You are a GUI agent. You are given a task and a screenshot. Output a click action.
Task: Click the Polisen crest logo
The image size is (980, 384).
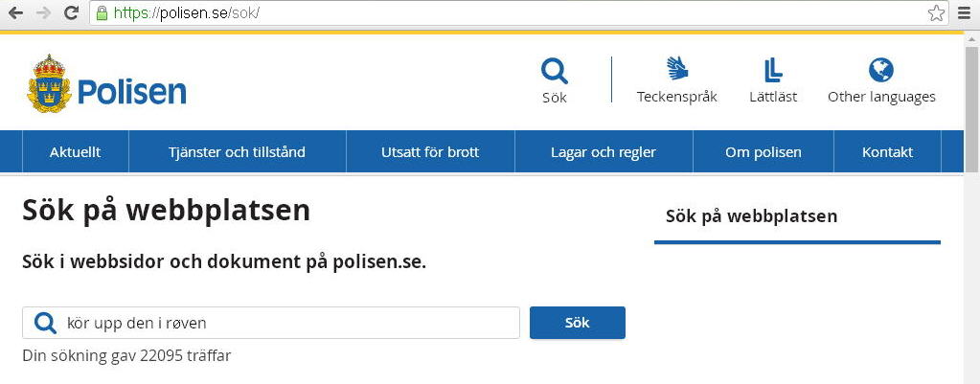(x=50, y=83)
